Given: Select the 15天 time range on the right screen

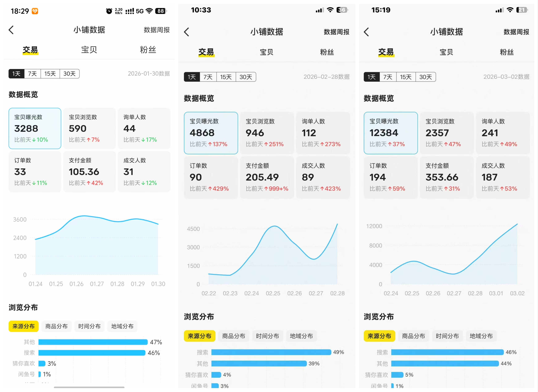Looking at the screenshot, I should pos(406,77).
